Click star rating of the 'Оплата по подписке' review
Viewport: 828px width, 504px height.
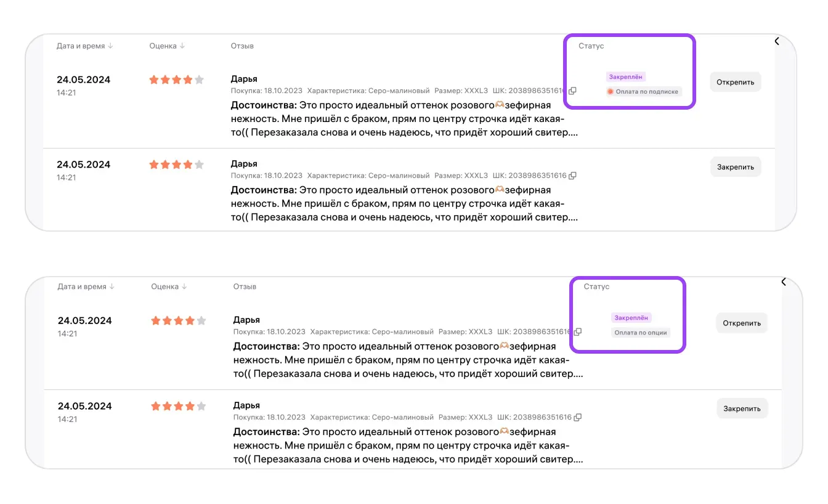(176, 79)
